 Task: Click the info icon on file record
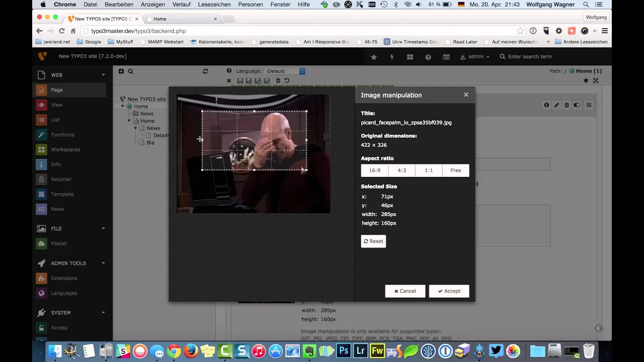546,105
